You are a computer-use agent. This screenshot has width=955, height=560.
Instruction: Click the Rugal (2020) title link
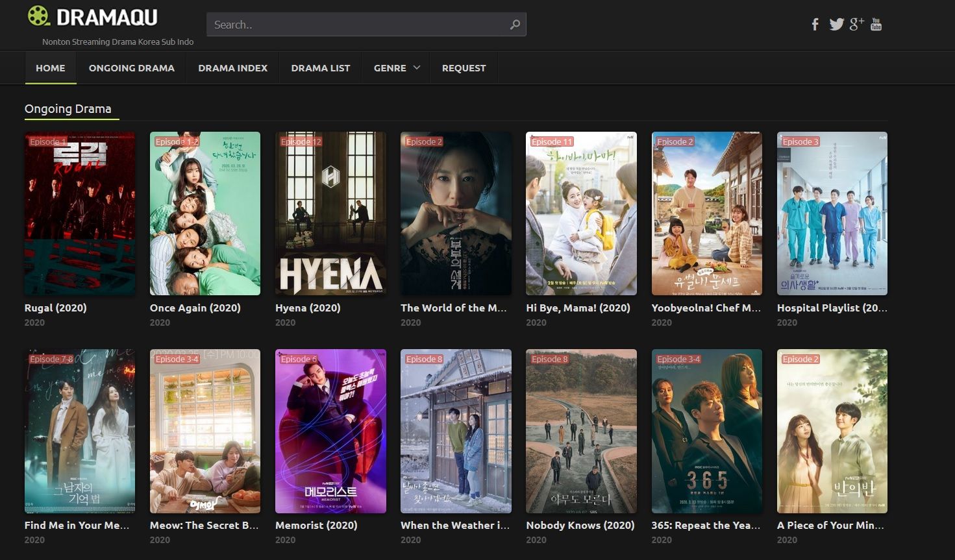56,308
